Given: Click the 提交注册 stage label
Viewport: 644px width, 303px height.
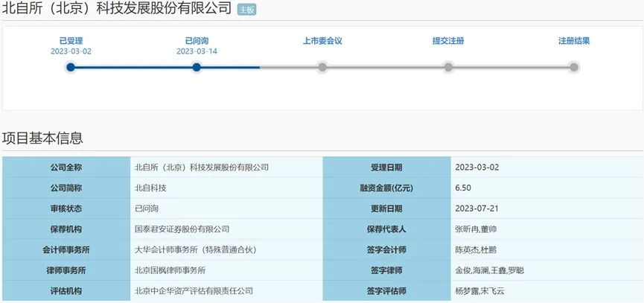Looking at the screenshot, I should [x=448, y=41].
